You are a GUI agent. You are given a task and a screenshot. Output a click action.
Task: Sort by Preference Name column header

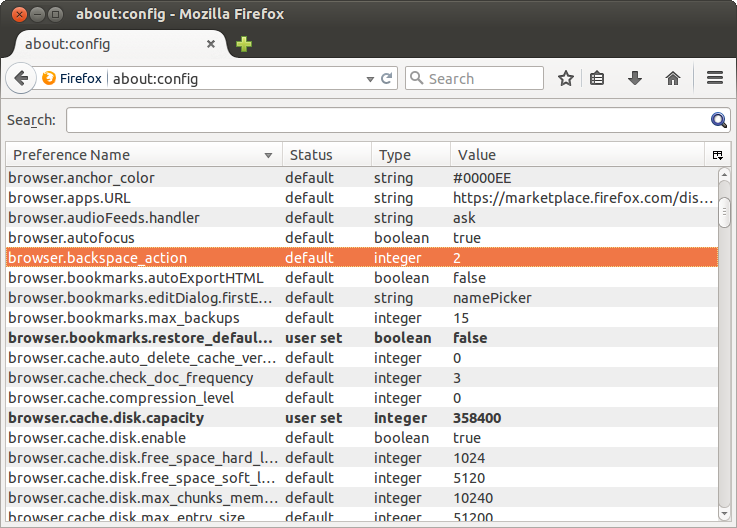(x=144, y=155)
